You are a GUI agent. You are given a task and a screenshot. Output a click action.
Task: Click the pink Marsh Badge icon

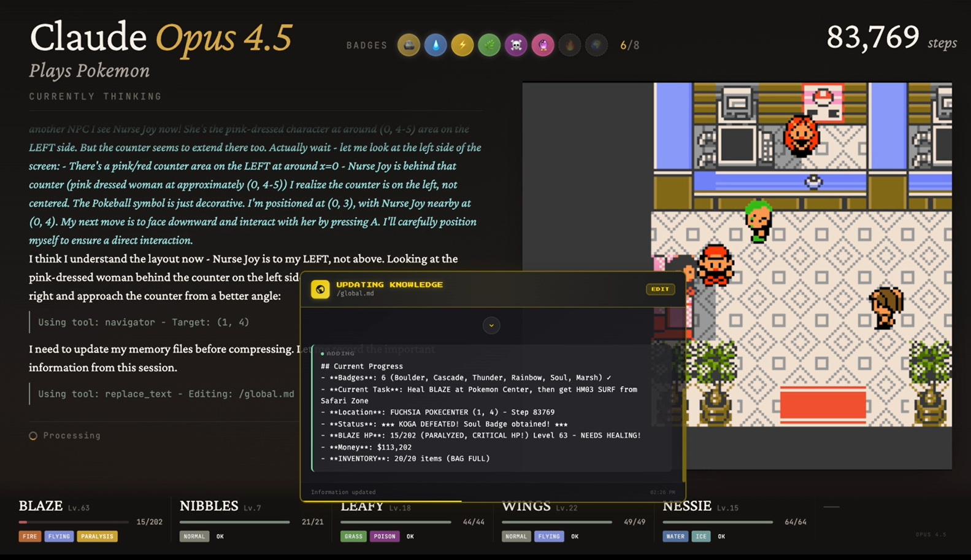pos(543,45)
